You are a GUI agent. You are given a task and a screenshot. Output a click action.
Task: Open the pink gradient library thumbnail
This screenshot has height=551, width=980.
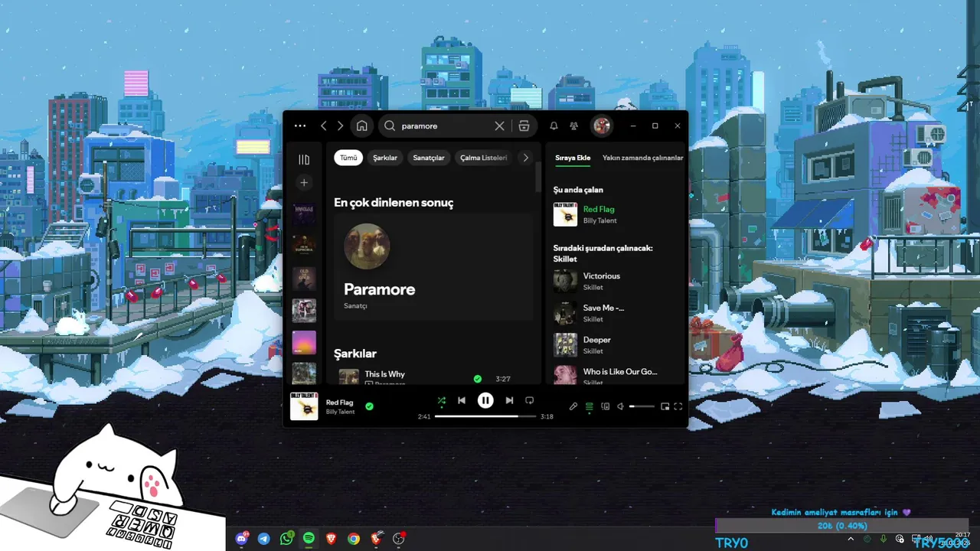click(304, 342)
